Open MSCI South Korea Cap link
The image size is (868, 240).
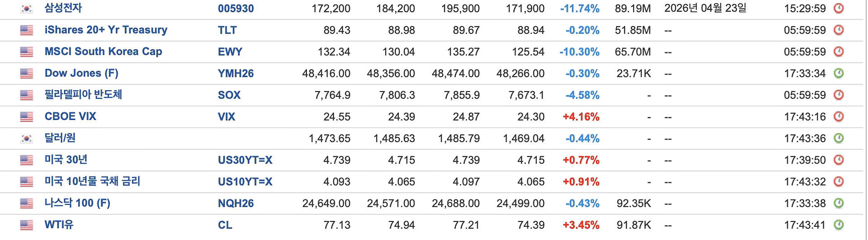[x=103, y=52]
